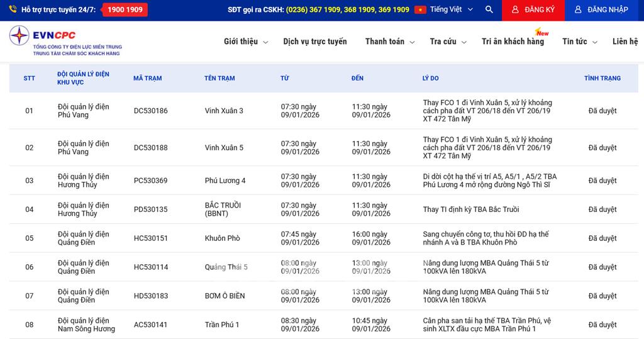This screenshot has height=339, width=644.
Task: Click the MÃ TRẠM column header
Action: [147, 79]
